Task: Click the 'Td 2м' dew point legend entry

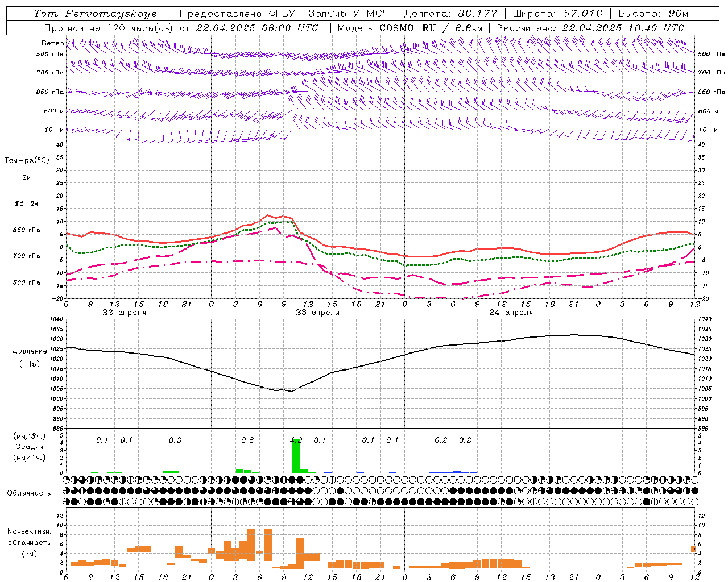Action: 27,203
